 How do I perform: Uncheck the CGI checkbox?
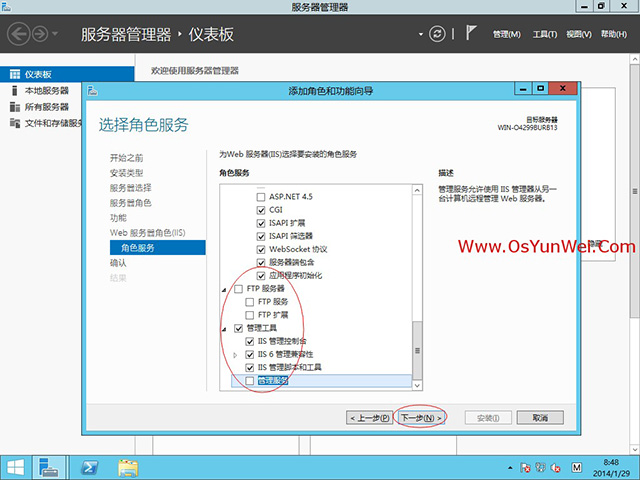point(261,210)
